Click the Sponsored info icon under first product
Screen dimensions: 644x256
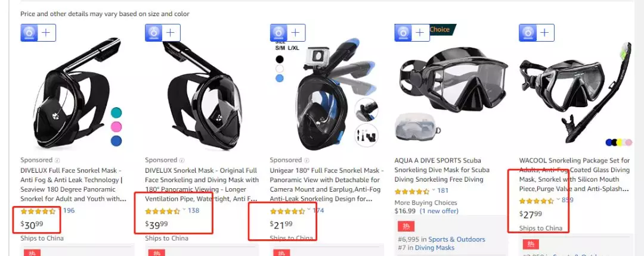[x=57, y=160]
